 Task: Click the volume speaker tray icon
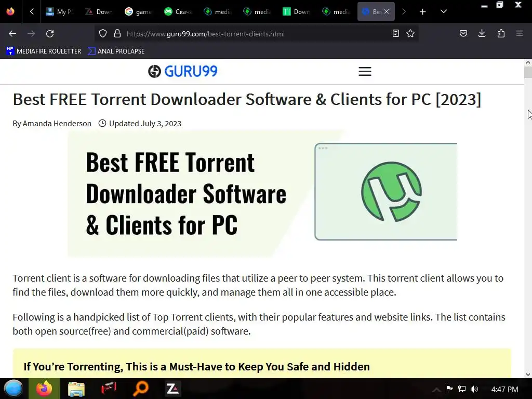pos(474,389)
